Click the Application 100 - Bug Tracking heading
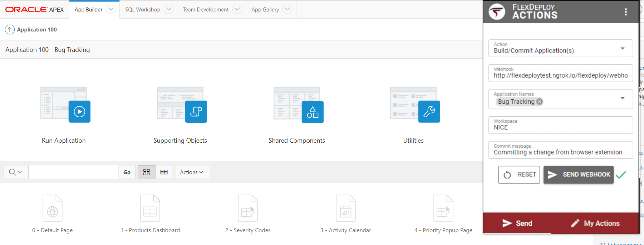Viewport: 644px width, 245px height. click(x=48, y=50)
